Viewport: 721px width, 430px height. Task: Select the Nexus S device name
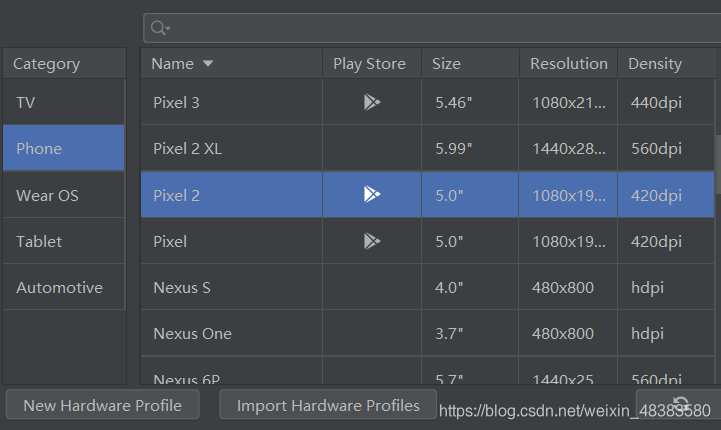(182, 287)
